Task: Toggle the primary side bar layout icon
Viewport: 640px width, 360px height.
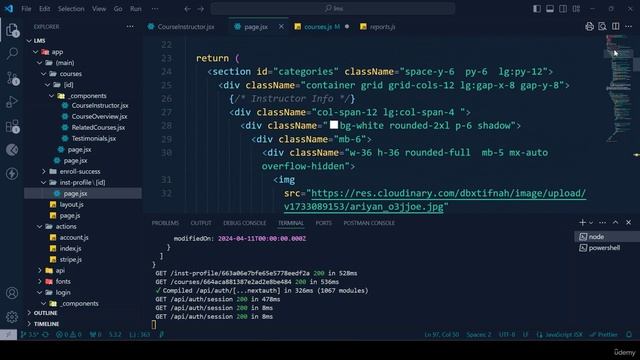Action: pos(537,9)
